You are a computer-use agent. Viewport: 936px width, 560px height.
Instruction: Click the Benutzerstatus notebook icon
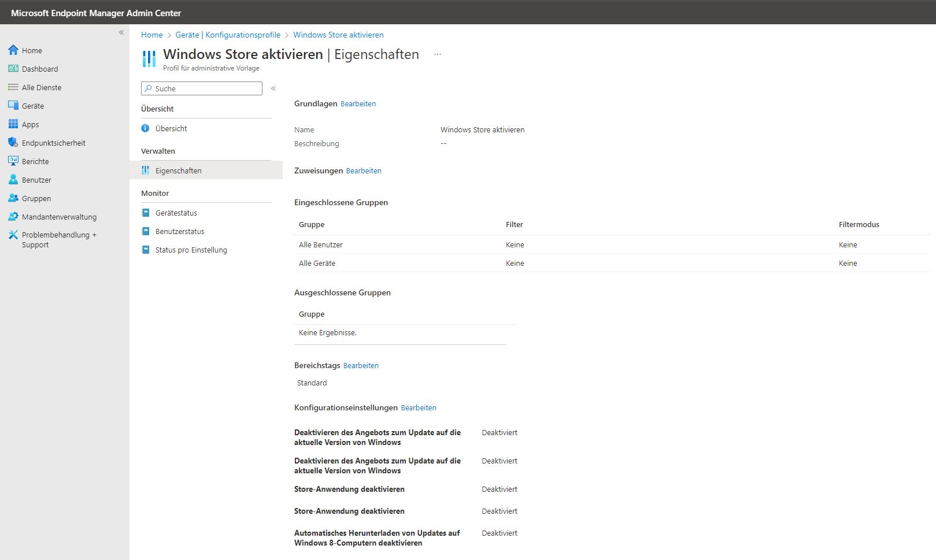pyautogui.click(x=146, y=231)
